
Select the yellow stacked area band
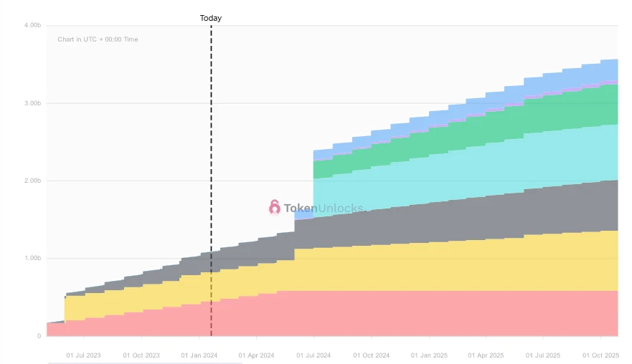point(430,267)
